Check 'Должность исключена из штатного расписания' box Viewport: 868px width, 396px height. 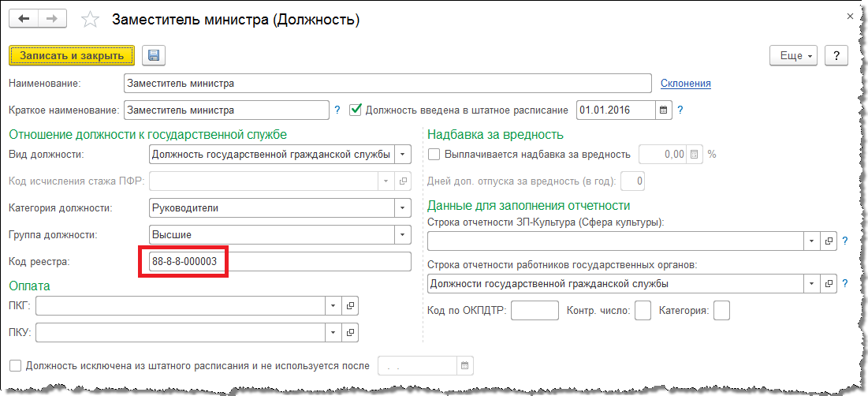(15, 366)
